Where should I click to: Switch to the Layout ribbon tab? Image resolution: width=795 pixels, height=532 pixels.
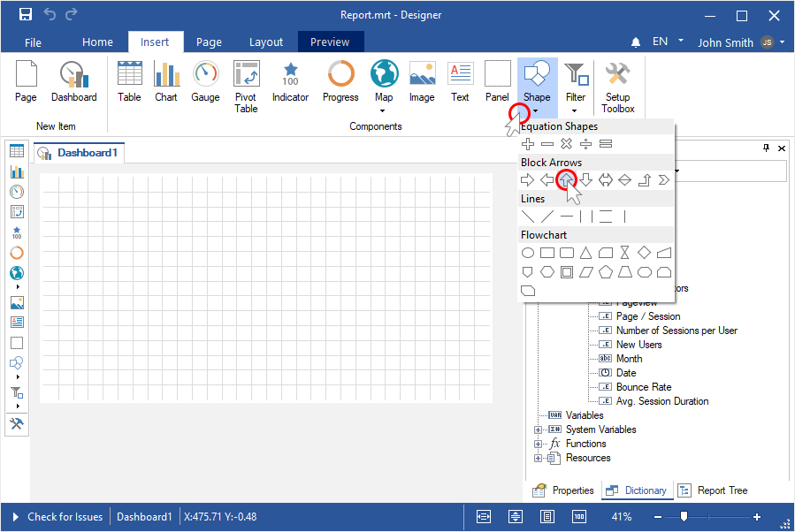[x=265, y=42]
